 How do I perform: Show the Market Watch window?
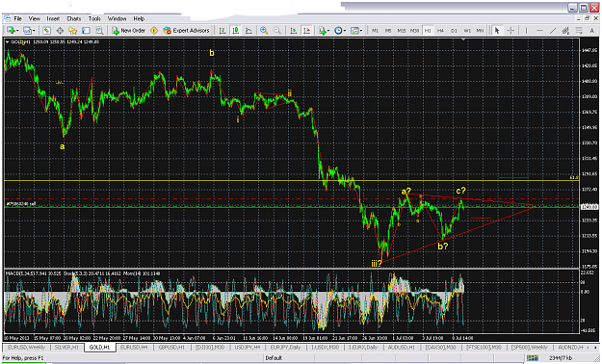[46, 31]
